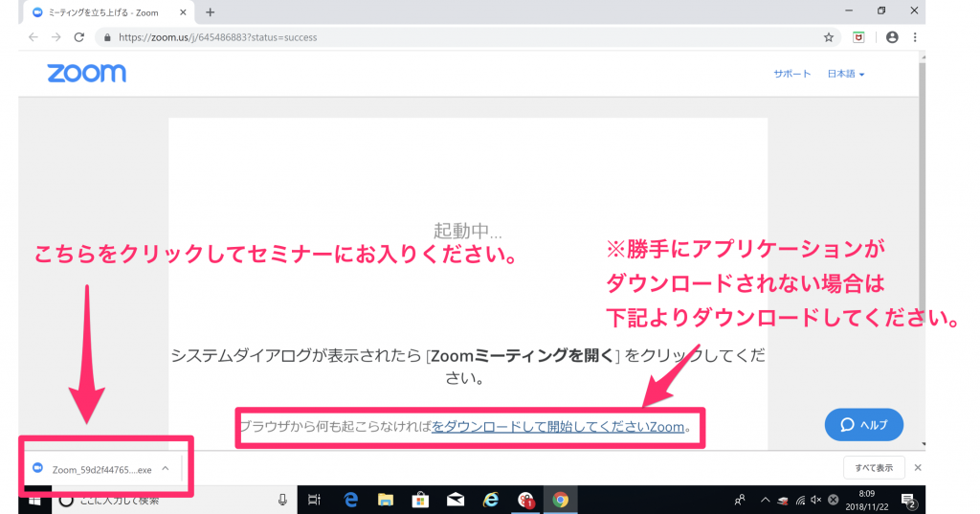
Task: Show hidden system tray icons
Action: tap(765, 500)
